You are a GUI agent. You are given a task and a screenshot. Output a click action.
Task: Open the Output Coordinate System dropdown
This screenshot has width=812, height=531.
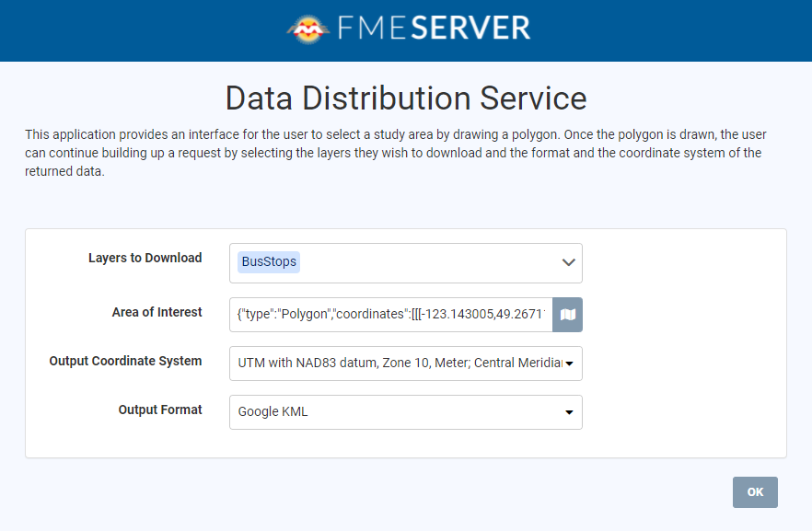click(405, 364)
